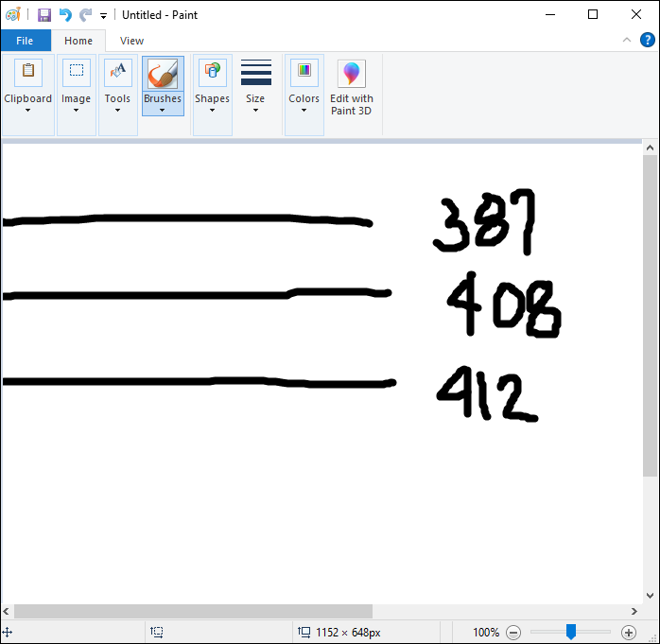660x644 pixels.
Task: Click the Clipboard paste icon
Action: point(28,72)
